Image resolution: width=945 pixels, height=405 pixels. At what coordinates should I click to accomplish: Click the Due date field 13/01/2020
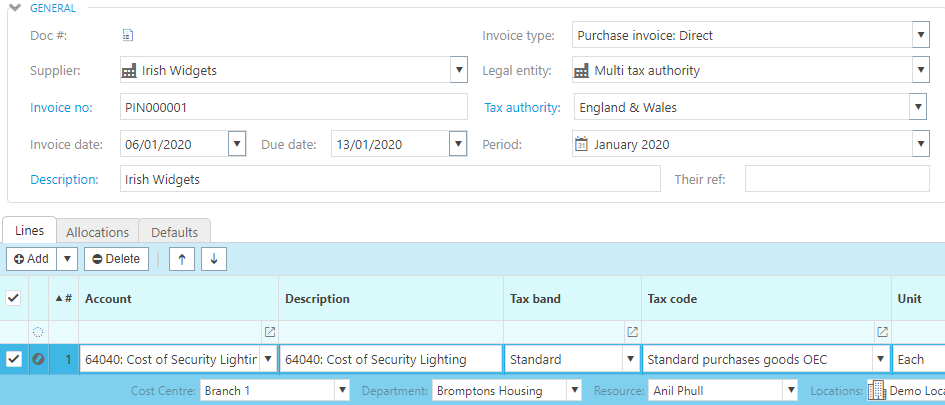tap(391, 144)
